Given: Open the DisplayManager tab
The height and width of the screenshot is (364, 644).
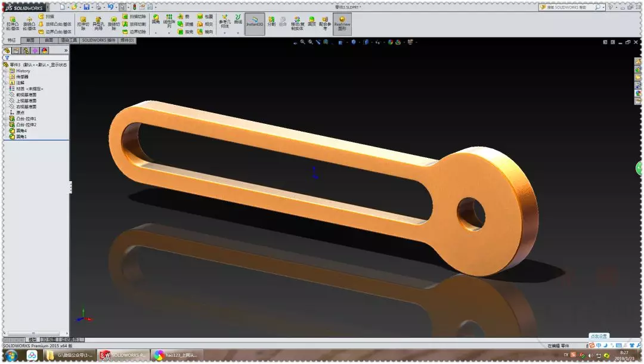Looking at the screenshot, I should [45, 51].
